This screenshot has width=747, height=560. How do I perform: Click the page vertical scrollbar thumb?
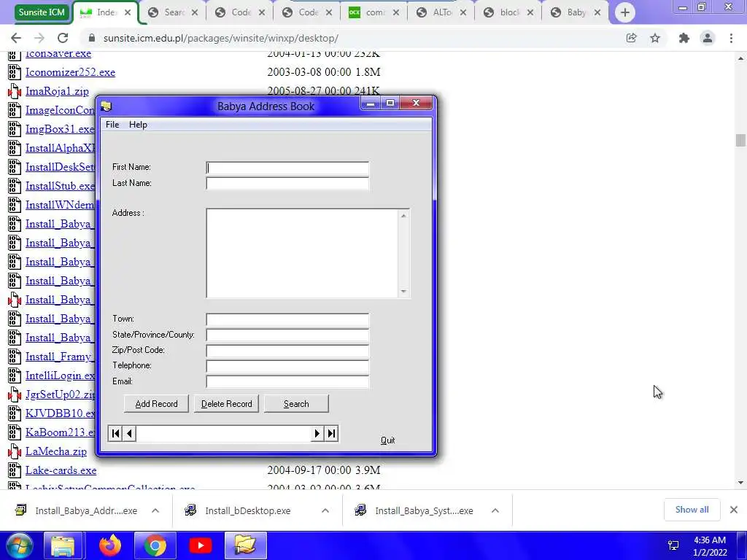point(740,141)
